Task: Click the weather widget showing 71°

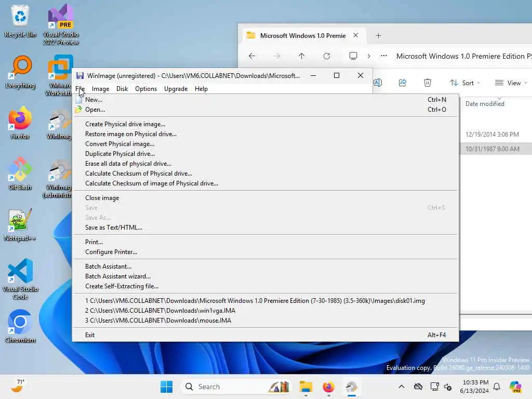Action: click(17, 386)
